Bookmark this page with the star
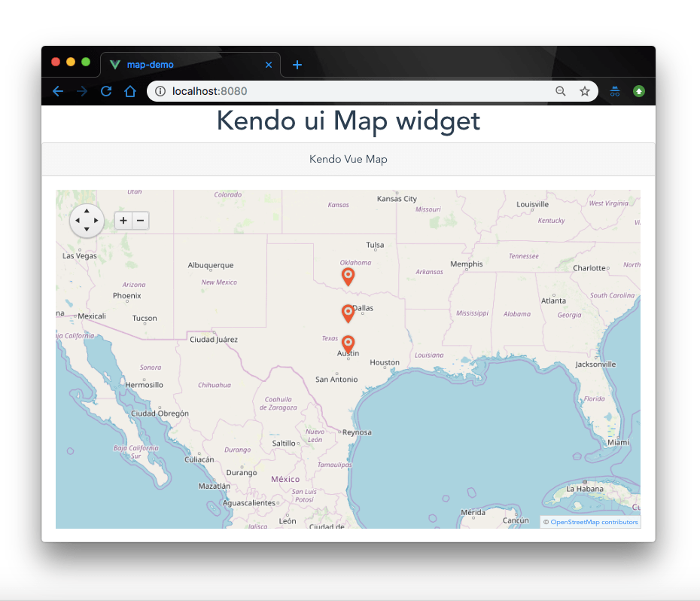Viewport: 700px width, 601px height. tap(585, 91)
